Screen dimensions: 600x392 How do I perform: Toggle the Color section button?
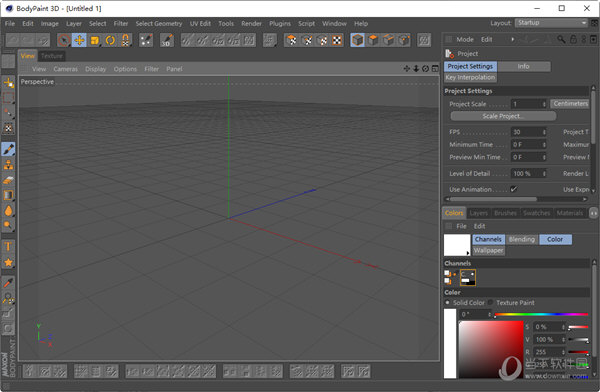click(555, 239)
